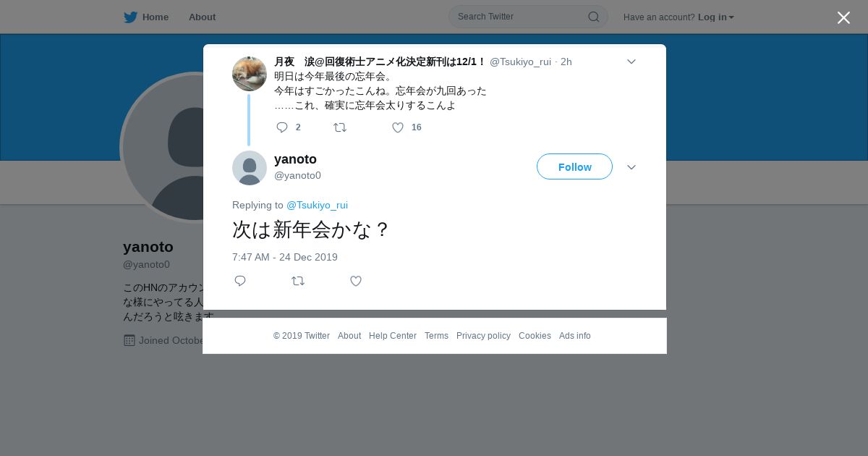
Task: Open the @Tsukiyo_rui mention link
Action: pos(317,205)
